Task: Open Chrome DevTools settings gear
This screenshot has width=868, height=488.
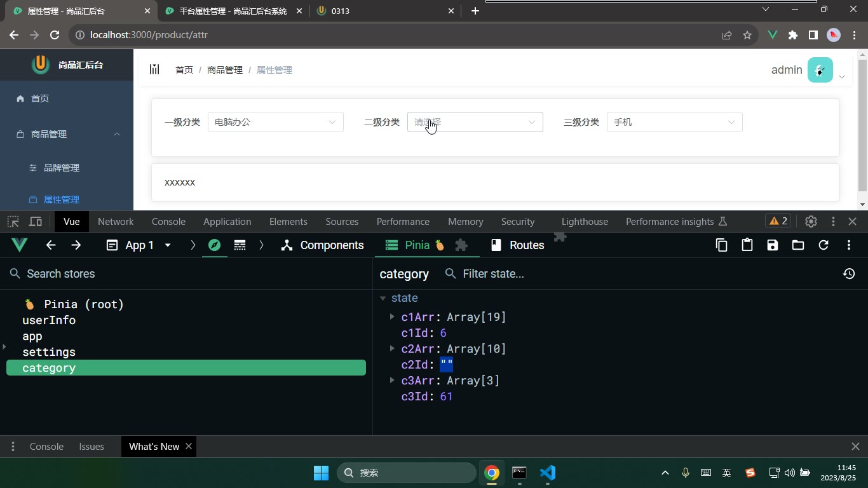Action: click(811, 222)
